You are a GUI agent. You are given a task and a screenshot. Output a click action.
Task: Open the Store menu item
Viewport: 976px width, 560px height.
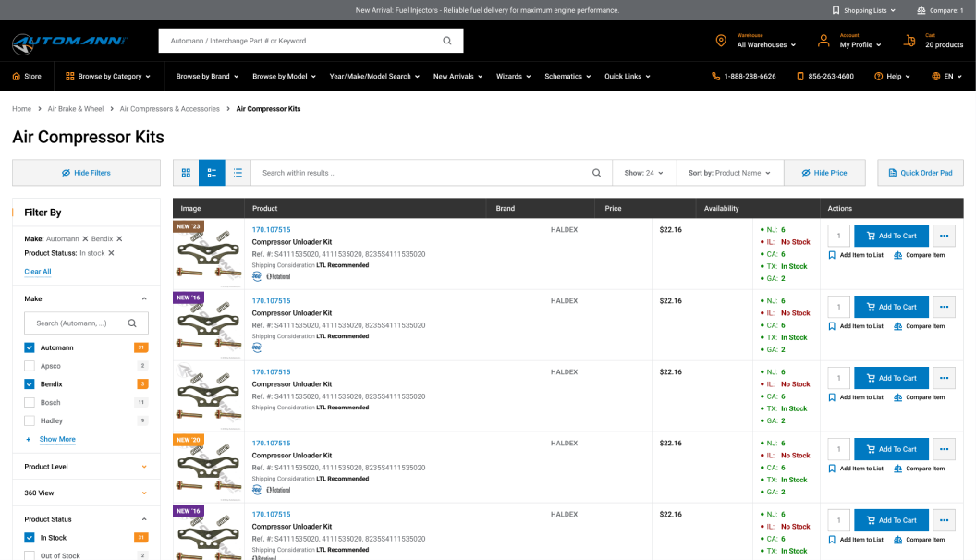pos(27,76)
